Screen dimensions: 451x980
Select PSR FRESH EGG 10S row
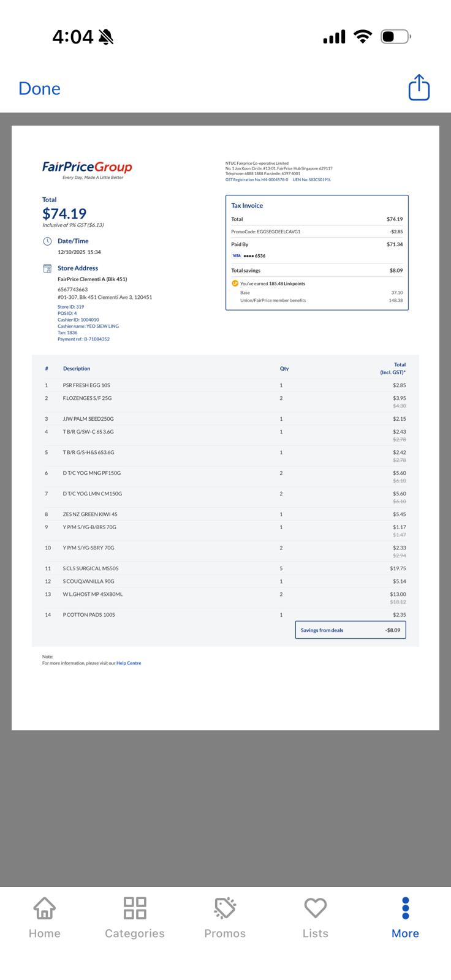pyautogui.click(x=225, y=385)
